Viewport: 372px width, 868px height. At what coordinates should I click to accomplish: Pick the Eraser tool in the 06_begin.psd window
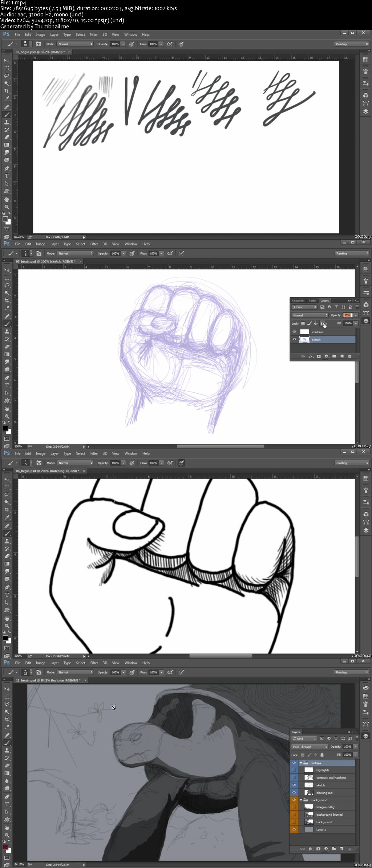tap(7, 556)
